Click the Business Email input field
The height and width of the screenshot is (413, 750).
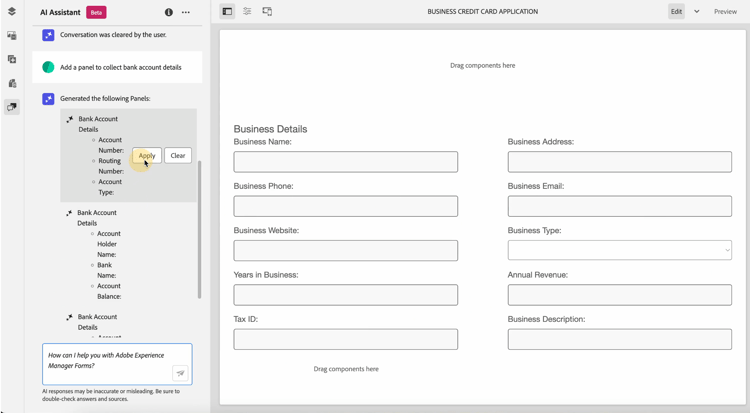(x=619, y=206)
